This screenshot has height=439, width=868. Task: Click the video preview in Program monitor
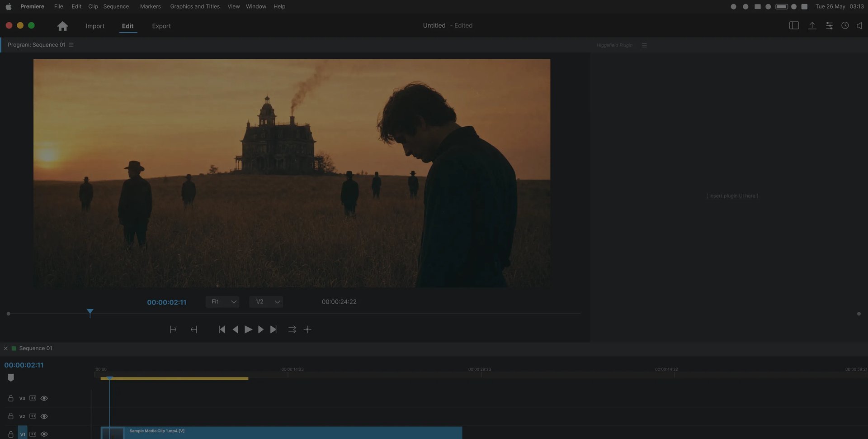(292, 173)
